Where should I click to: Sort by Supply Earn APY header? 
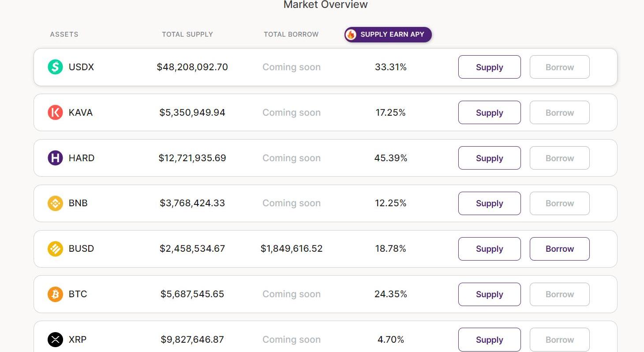392,34
